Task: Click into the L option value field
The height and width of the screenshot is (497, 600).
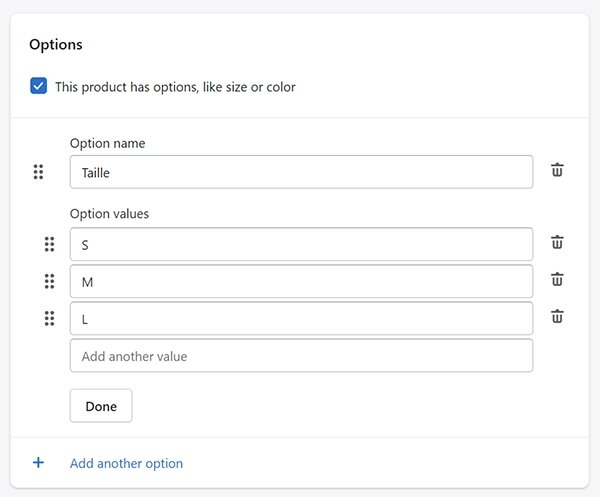Action: (x=302, y=319)
